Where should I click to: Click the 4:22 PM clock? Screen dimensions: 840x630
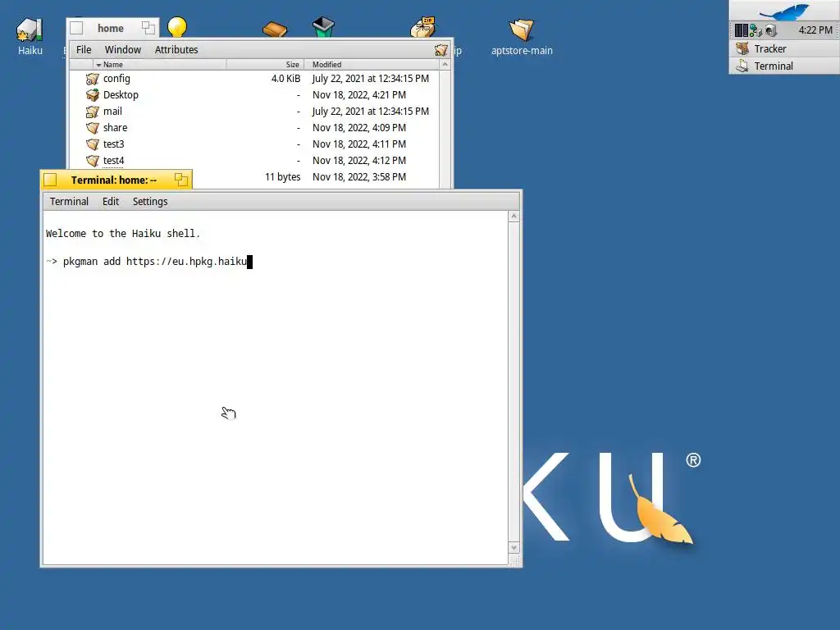point(815,30)
